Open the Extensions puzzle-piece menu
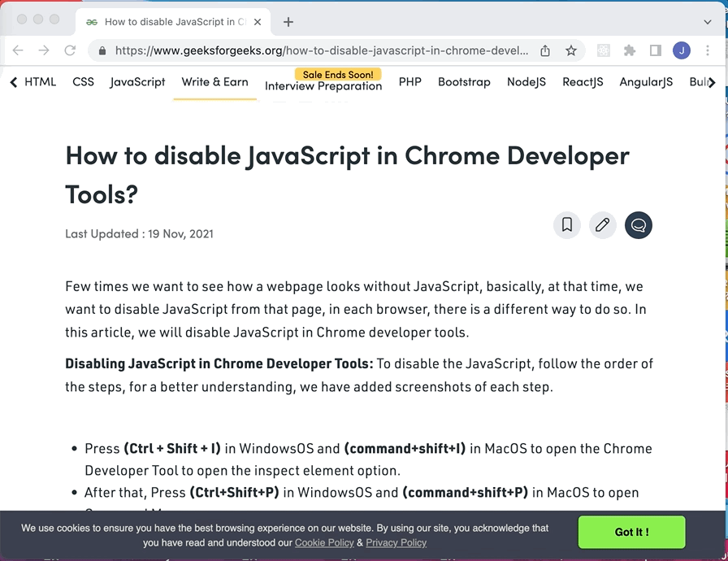Viewport: 728px width, 561px height. [629, 50]
